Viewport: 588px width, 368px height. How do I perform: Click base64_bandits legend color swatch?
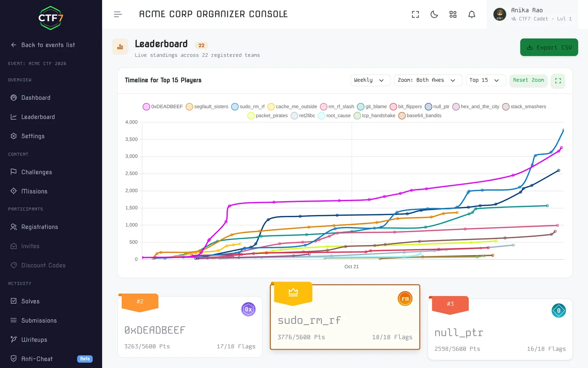(402, 116)
